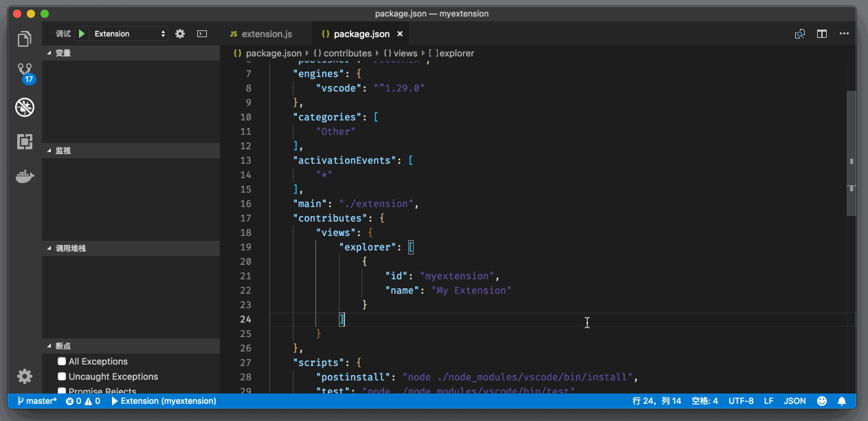The height and width of the screenshot is (421, 868).
Task: Open notifications bell in status bar
Action: [x=841, y=400]
